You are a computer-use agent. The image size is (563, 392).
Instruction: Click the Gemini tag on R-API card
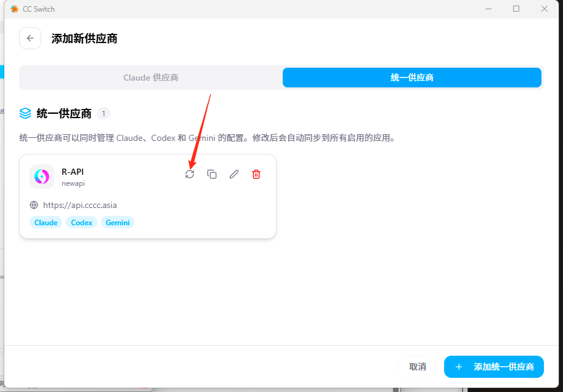[x=118, y=222]
